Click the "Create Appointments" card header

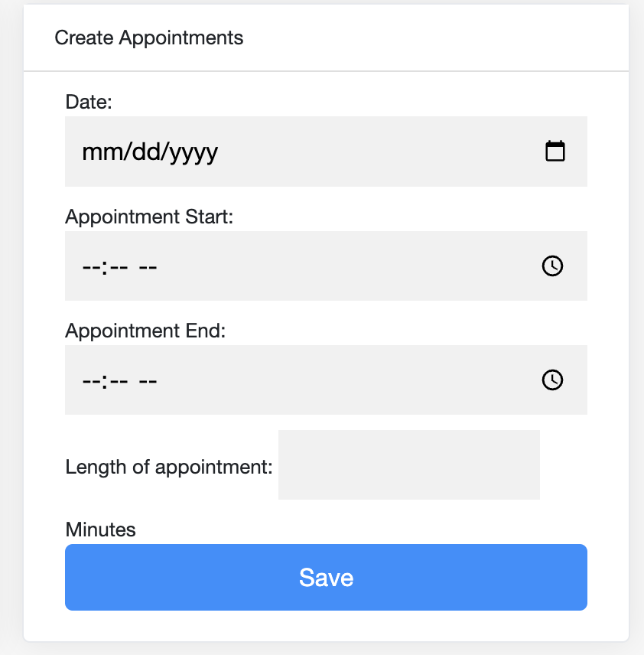148,38
